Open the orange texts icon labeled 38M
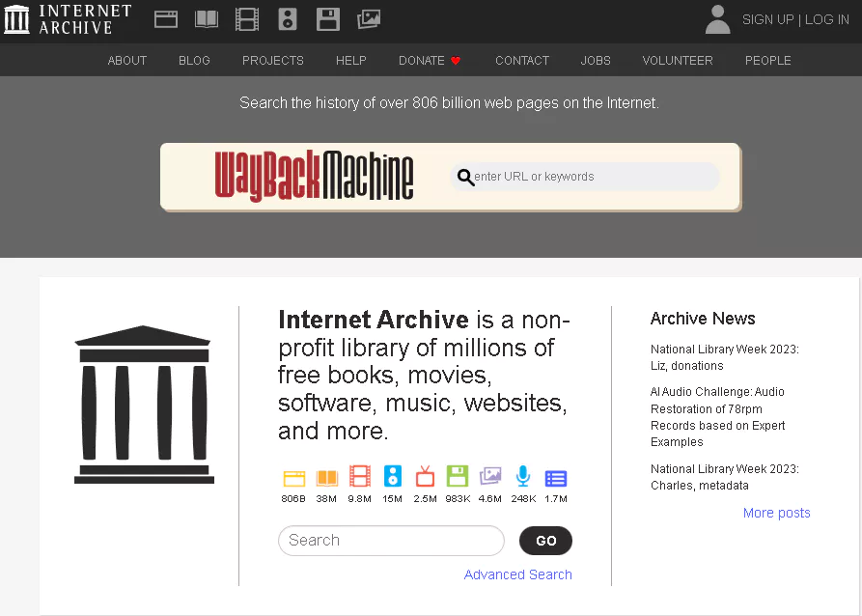The image size is (862, 616). (326, 478)
